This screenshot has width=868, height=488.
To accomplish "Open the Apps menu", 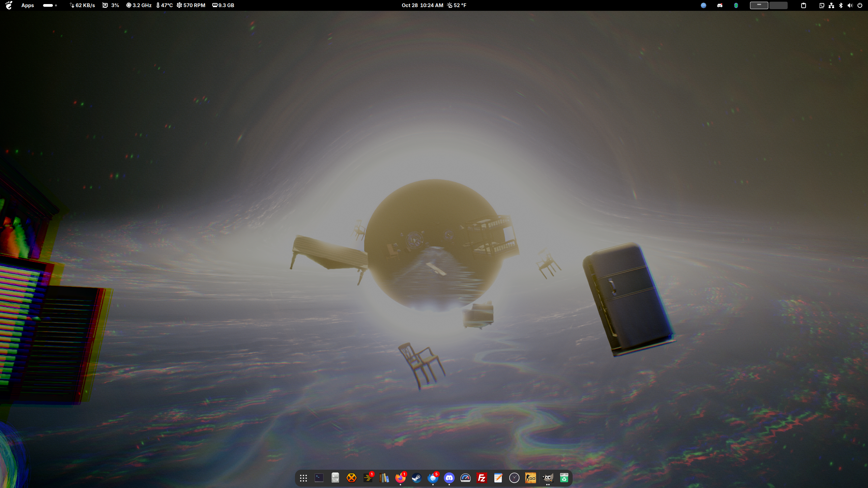I will (x=27, y=5).
